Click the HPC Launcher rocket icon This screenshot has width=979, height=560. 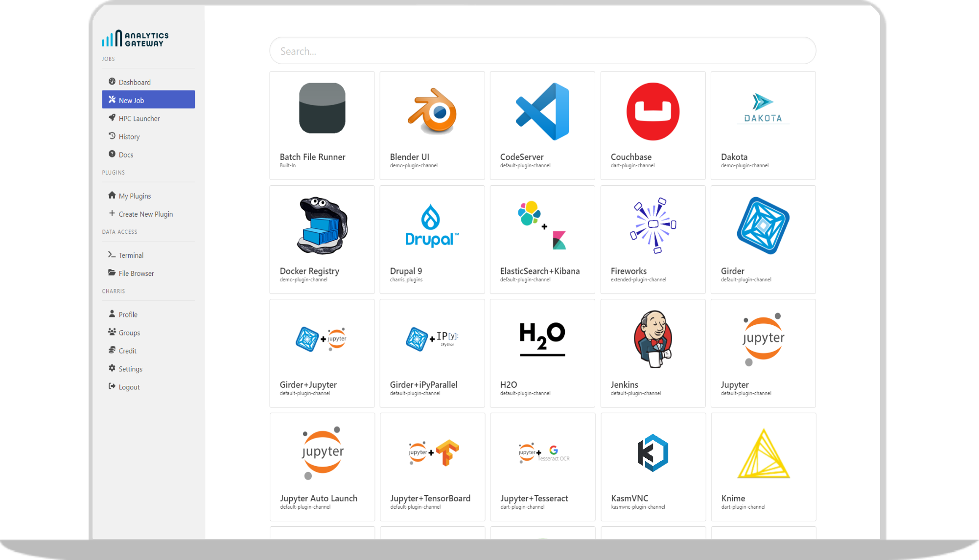112,118
